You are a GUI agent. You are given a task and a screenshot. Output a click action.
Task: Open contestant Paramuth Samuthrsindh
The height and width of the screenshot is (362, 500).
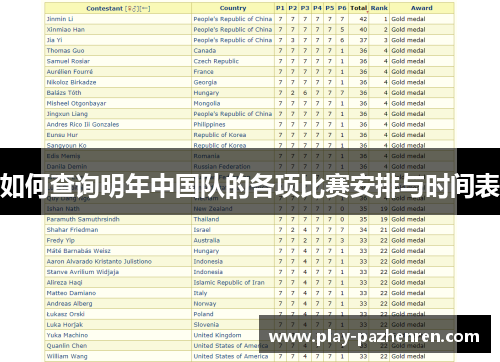83,219
